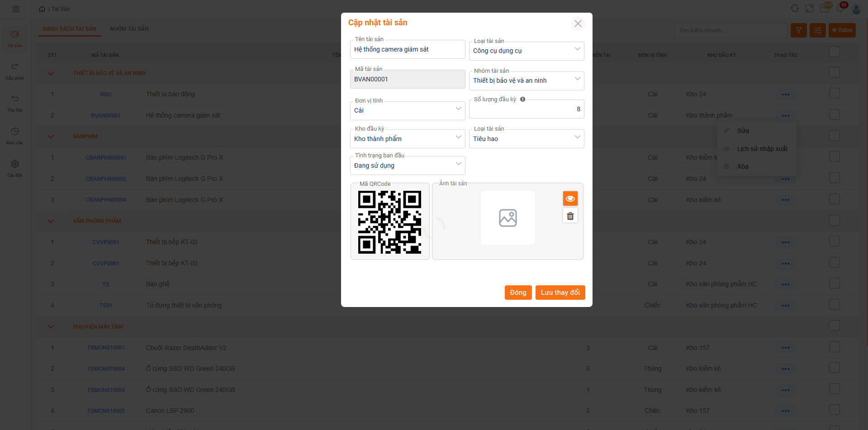Click the info icon next to Số lượng đầu kỳ
868x430 pixels.
click(x=522, y=99)
